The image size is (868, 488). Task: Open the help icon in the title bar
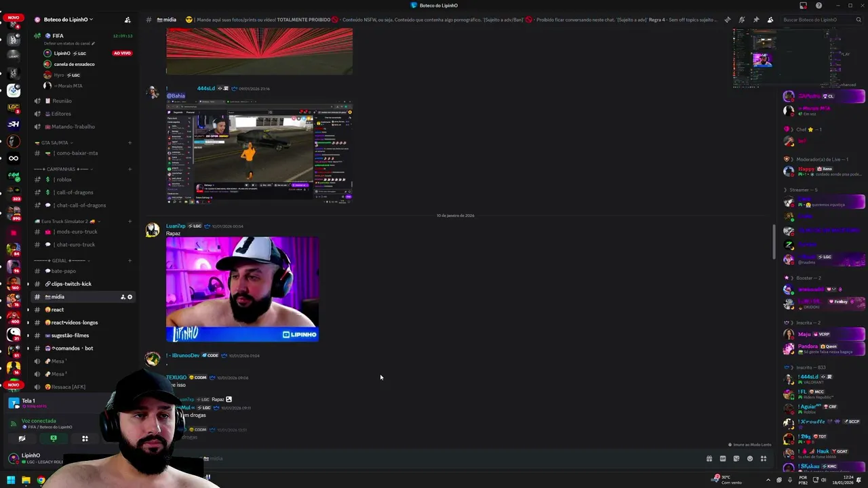click(x=818, y=5)
